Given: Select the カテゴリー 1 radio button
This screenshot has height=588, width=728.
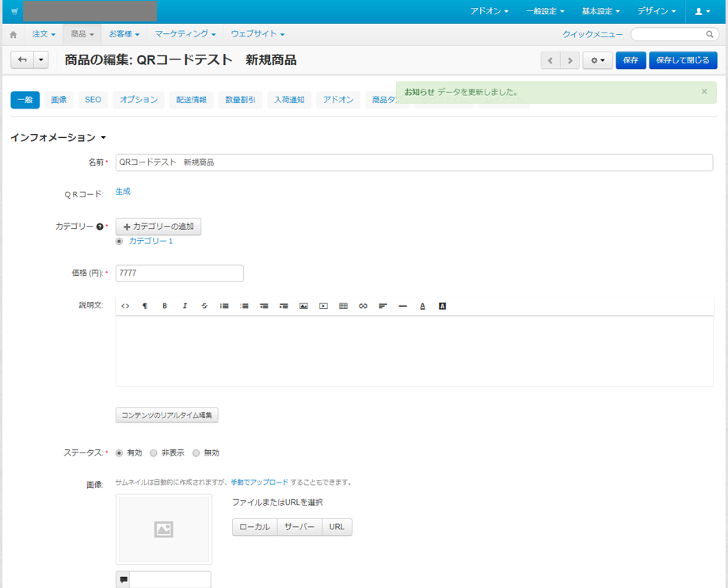Looking at the screenshot, I should point(120,241).
